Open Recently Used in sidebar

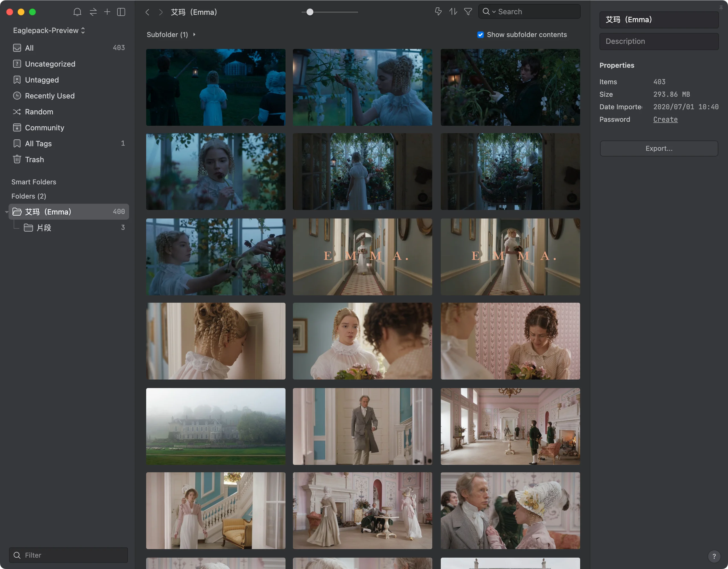point(68,96)
